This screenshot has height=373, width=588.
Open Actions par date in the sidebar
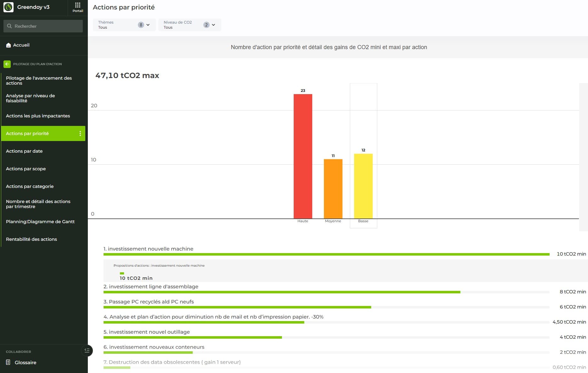click(x=24, y=151)
